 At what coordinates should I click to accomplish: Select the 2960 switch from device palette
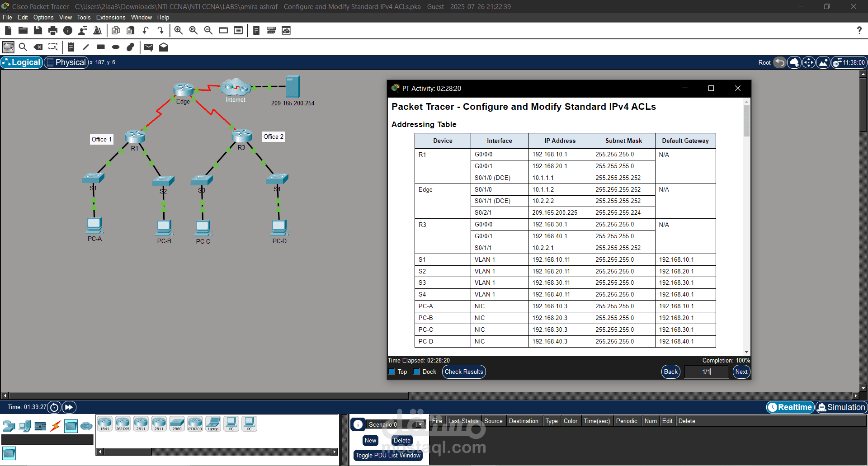point(177,424)
